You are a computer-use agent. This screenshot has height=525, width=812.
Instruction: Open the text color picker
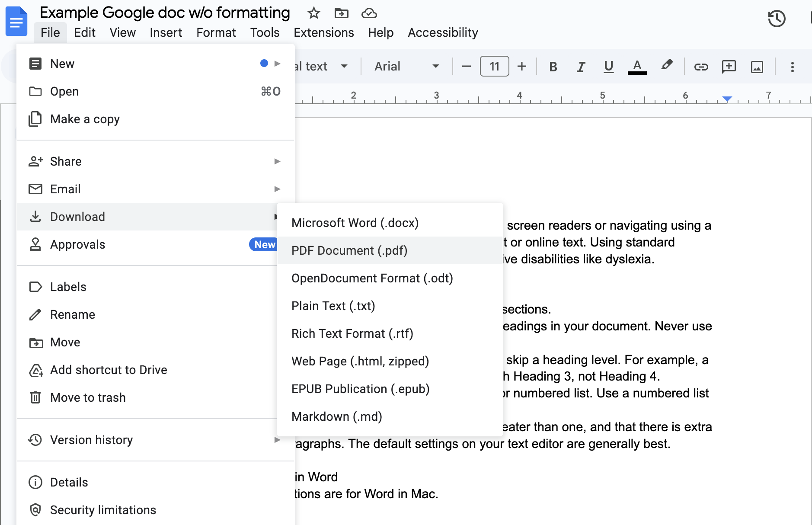(636, 66)
